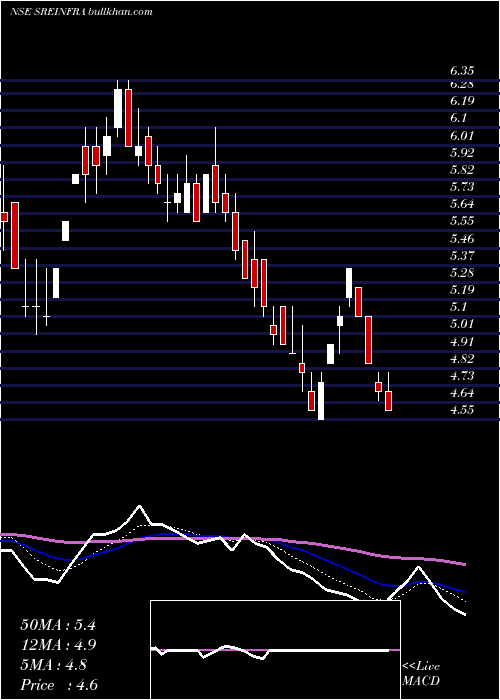
Task: Click the NSE SREINFRA bullkhan.com title text
Action: (x=81, y=12)
